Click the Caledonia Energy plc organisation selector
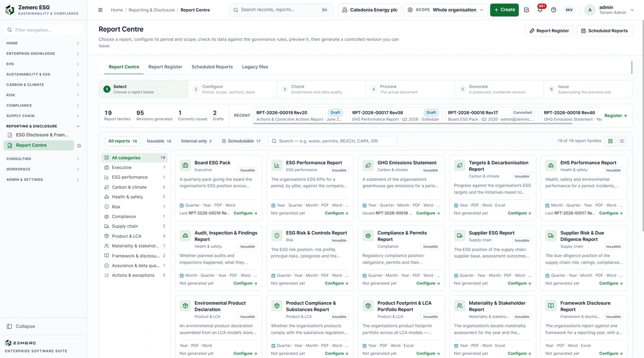 tap(369, 10)
